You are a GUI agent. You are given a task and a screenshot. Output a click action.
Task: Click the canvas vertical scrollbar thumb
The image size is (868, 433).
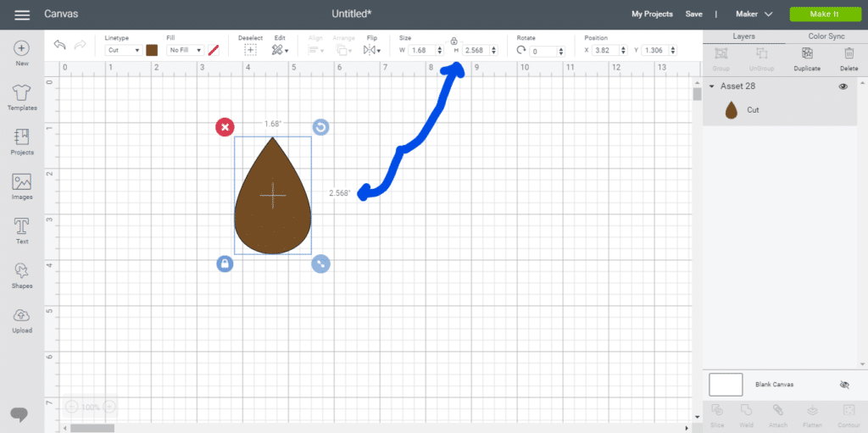[697, 94]
